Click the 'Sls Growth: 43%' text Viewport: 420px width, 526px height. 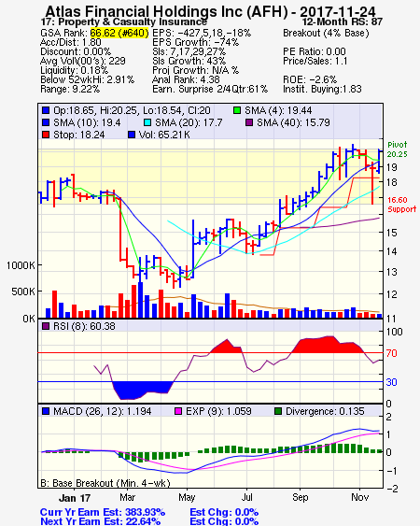189,61
